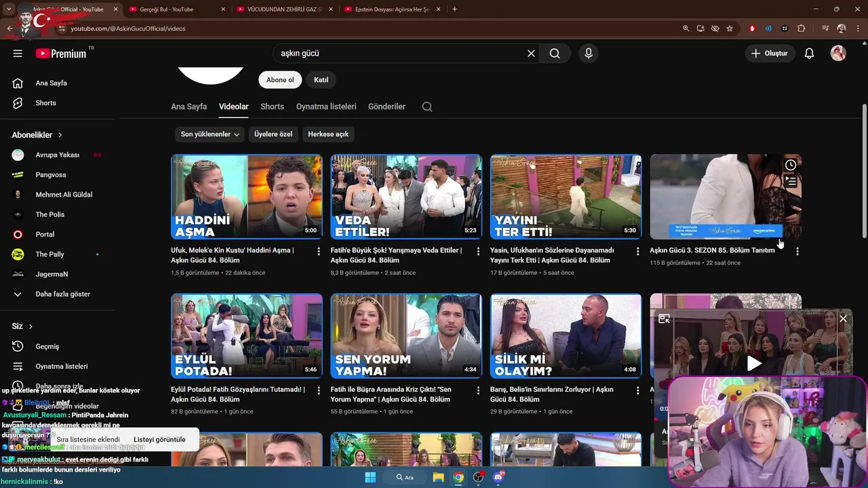This screenshot has height=488, width=868.
Task: Click the Katıl join button
Action: (321, 80)
